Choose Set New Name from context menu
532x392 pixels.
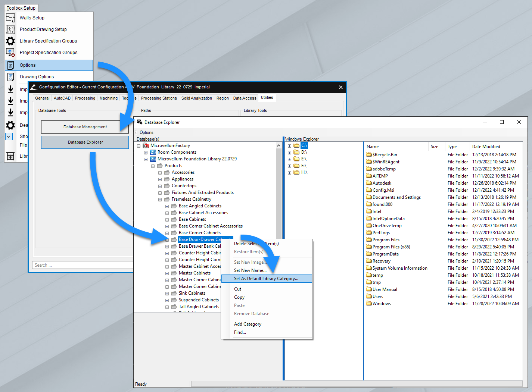[x=250, y=270]
